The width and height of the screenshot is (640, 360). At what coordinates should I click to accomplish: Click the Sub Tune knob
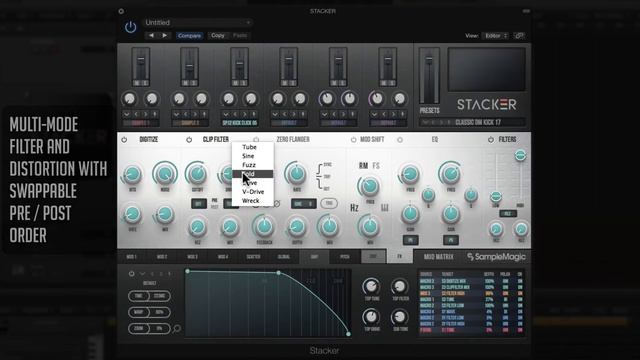[x=400, y=317]
